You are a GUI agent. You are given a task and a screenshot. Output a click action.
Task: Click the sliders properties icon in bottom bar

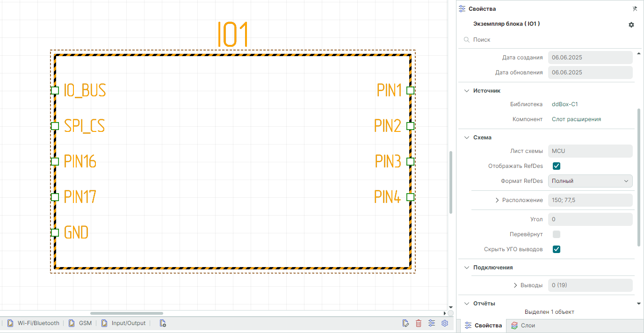pyautogui.click(x=432, y=323)
